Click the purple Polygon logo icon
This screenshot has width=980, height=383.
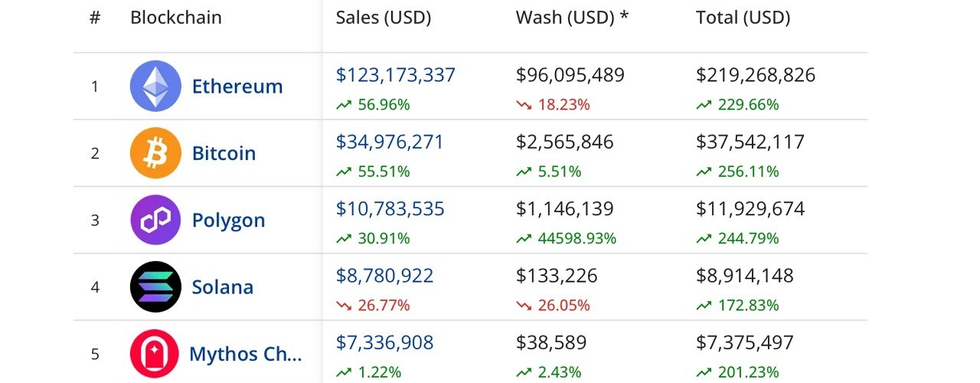(155, 220)
